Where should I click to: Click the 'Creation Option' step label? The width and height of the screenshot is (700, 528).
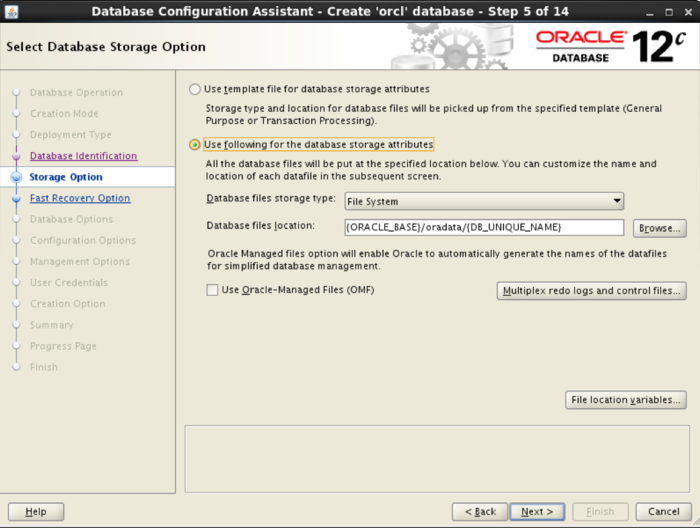point(67,303)
